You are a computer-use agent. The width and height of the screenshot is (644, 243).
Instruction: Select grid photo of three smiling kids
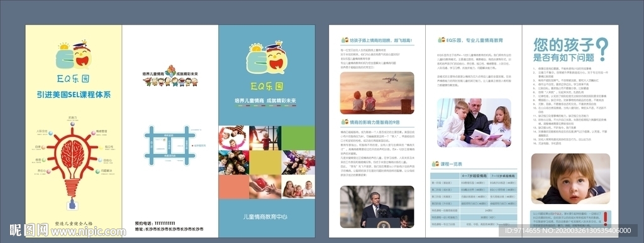(298, 187)
